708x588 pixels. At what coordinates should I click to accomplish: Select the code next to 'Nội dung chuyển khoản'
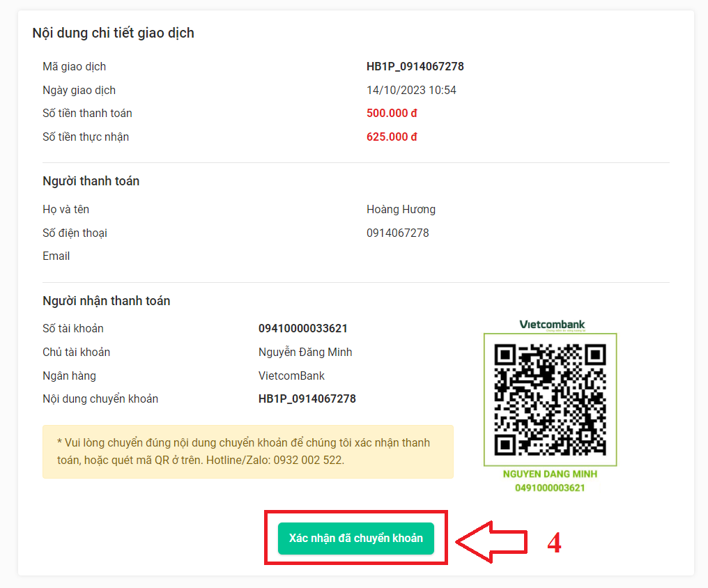[307, 399]
